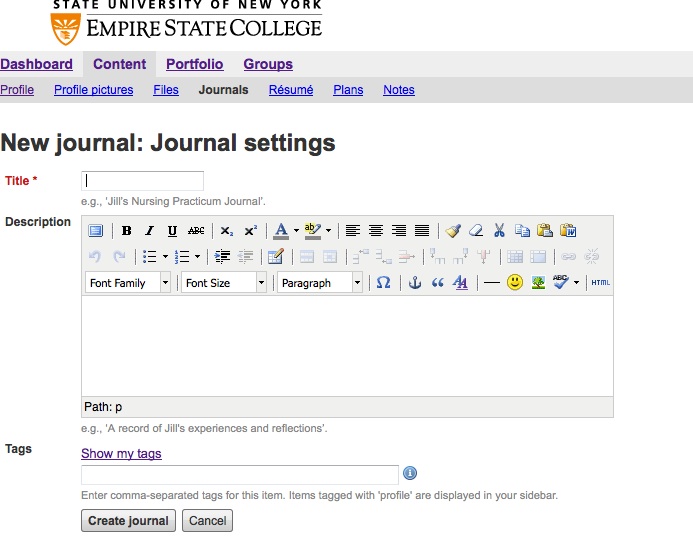The image size is (693, 543).
Task: Open the Plans subpage
Action: [348, 90]
